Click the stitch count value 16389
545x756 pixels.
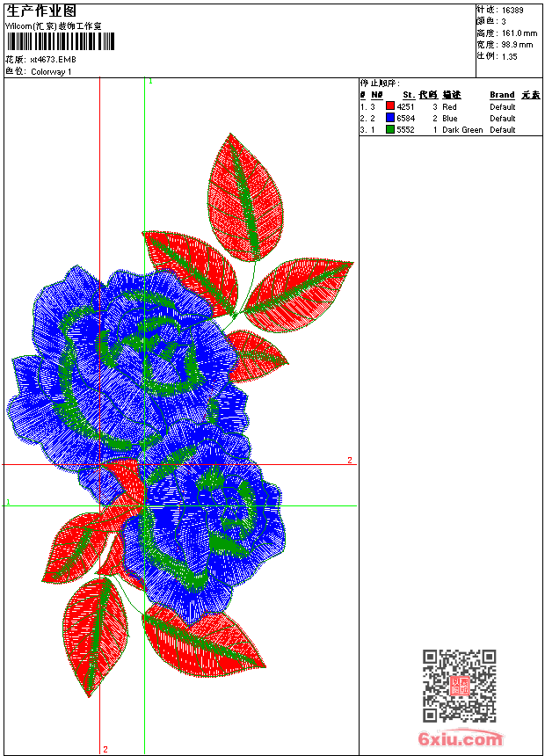[x=512, y=11]
